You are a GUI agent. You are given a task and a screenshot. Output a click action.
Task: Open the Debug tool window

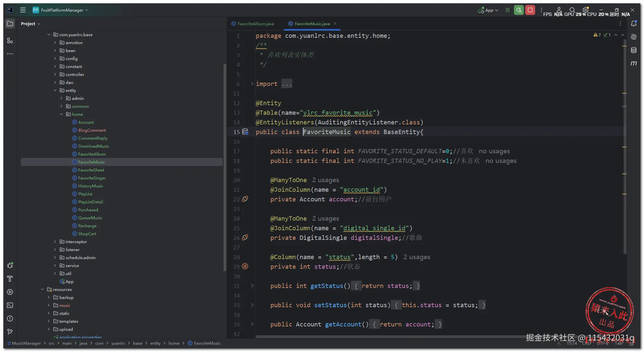[x=10, y=265]
